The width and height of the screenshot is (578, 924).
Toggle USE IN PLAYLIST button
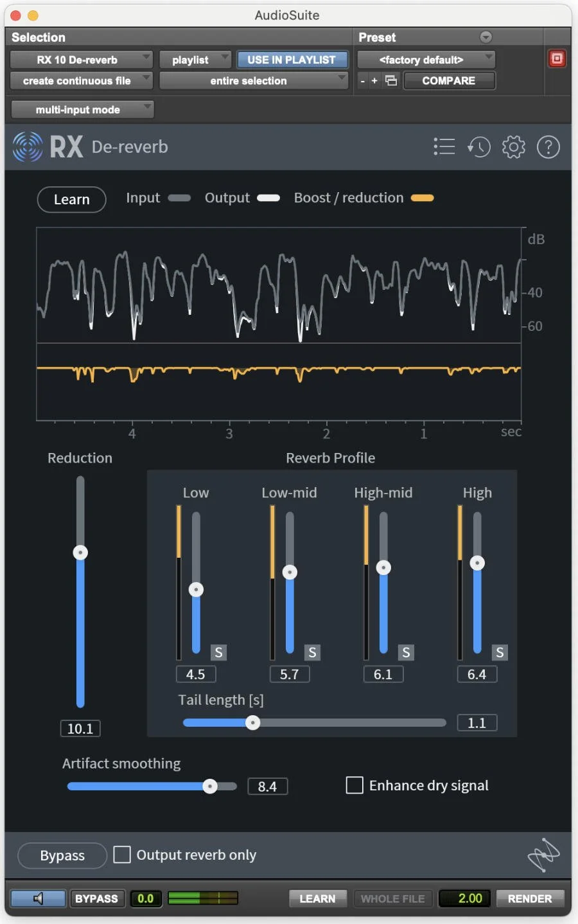pyautogui.click(x=292, y=60)
